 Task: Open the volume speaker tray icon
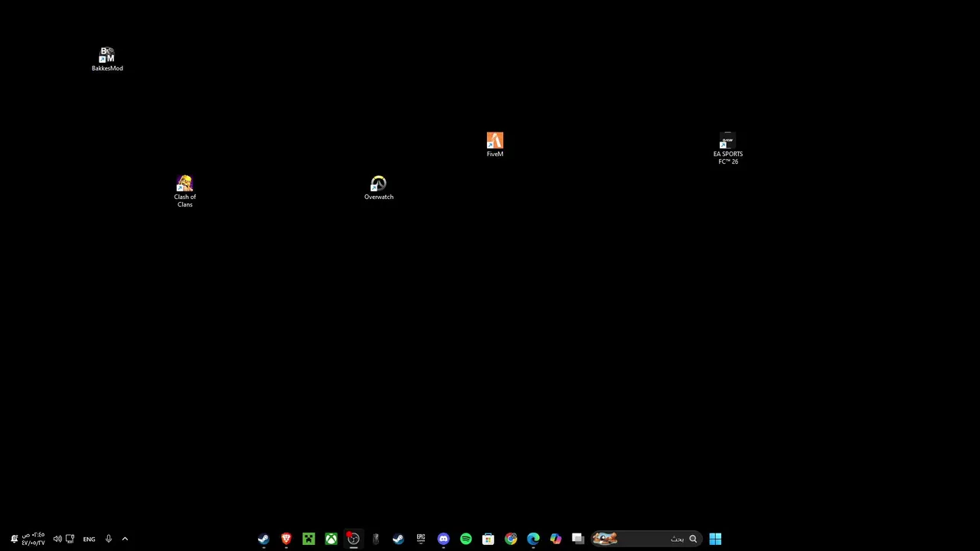pyautogui.click(x=57, y=539)
